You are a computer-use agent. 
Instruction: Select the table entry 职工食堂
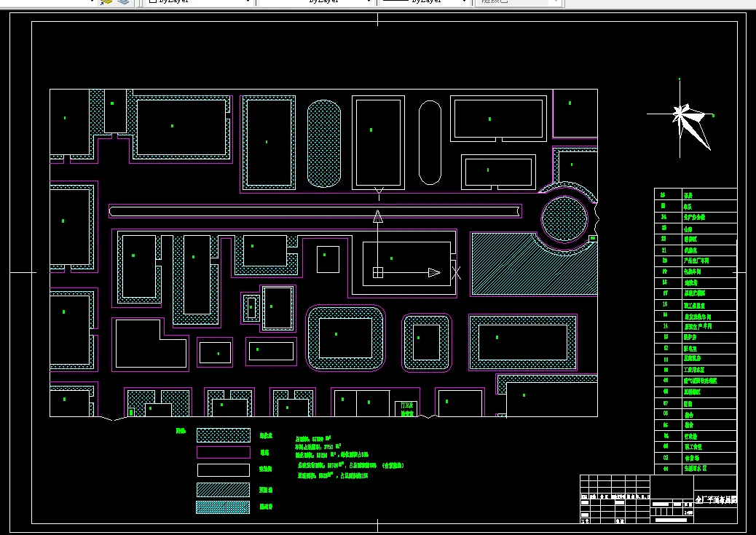tap(693, 447)
